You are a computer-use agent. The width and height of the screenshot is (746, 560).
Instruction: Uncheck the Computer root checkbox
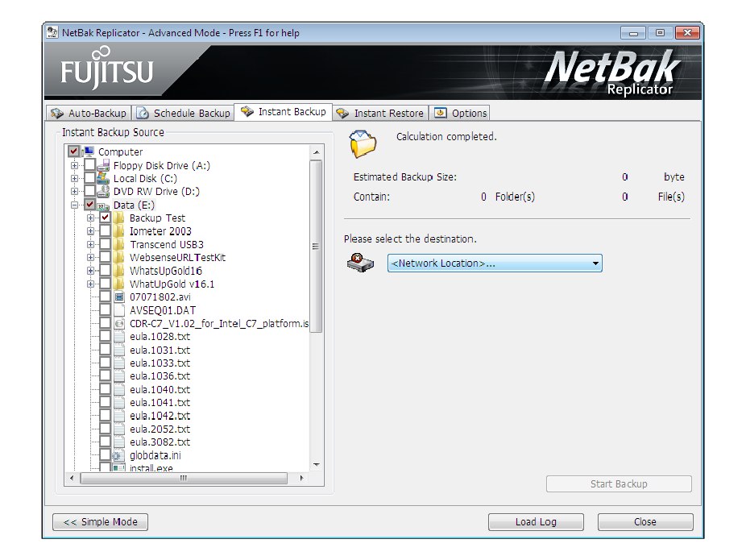pos(74,151)
